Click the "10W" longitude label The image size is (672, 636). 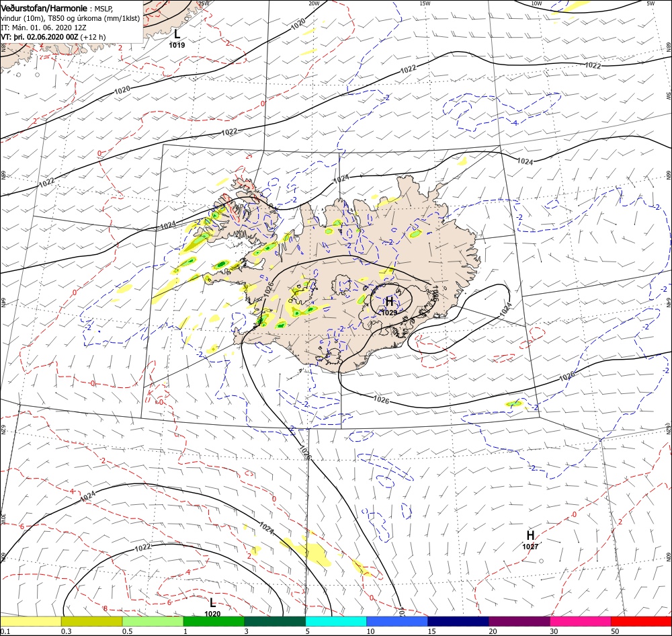tap(536, 3)
